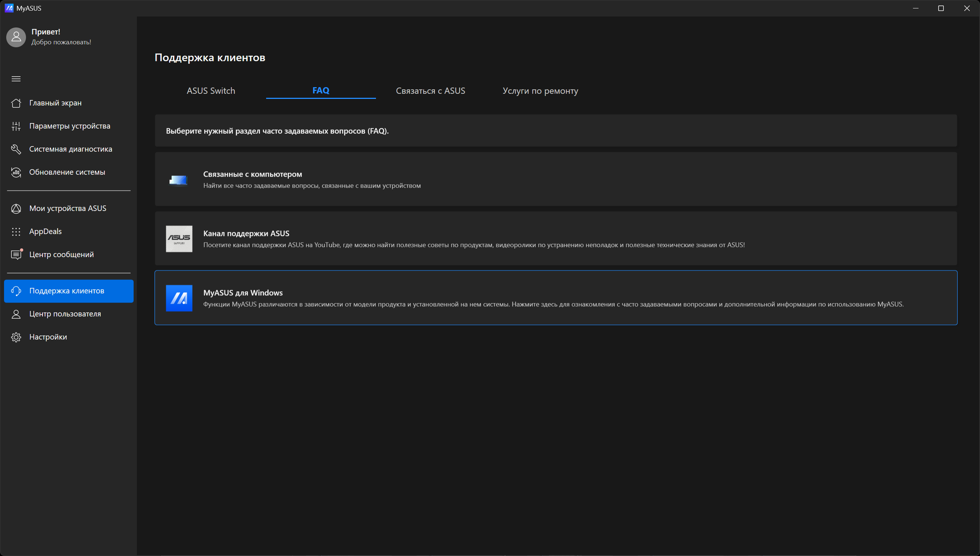Click the icon beside Мои устройства ASUS
The image size is (980, 556).
16,208
